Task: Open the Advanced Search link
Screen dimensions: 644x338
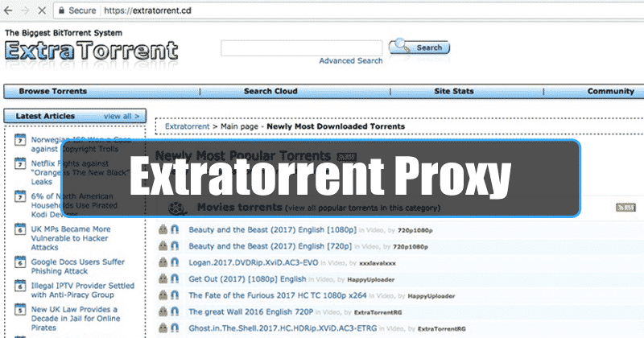Action: pos(351,61)
